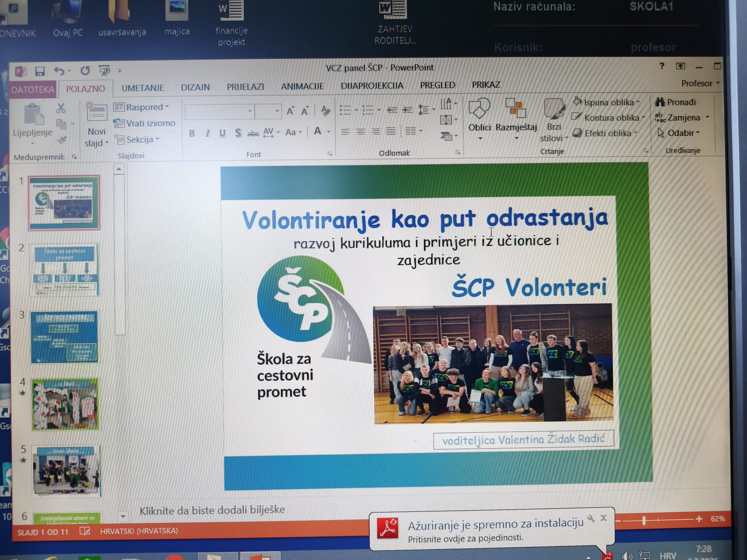Open the font name combo box
This screenshot has height=560, width=747.
[219, 111]
